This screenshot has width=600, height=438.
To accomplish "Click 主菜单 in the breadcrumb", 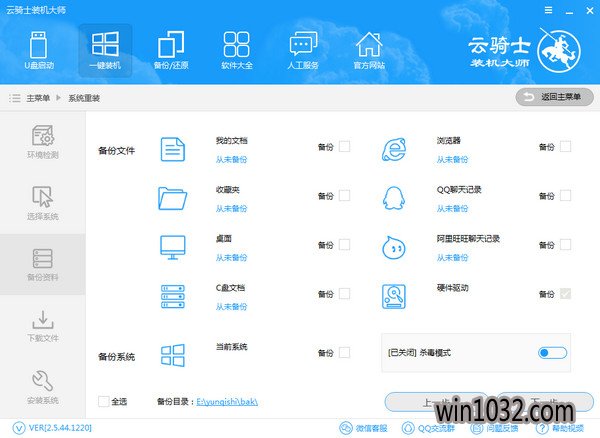I will [38, 98].
